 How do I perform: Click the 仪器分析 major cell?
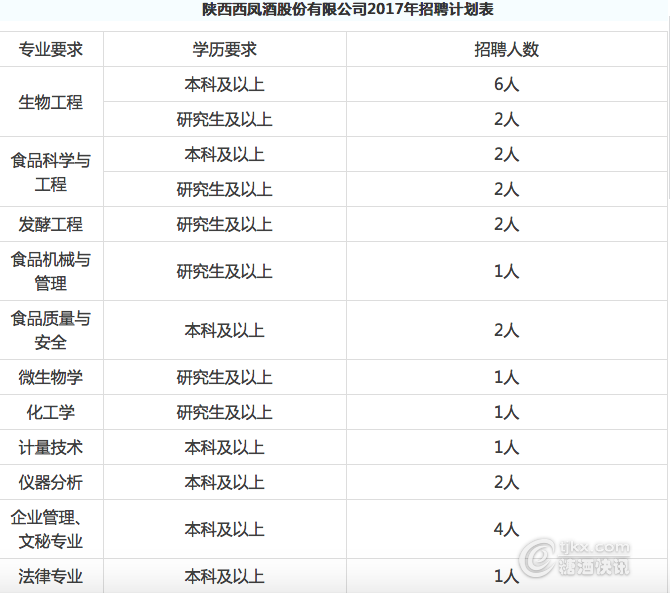point(50,482)
